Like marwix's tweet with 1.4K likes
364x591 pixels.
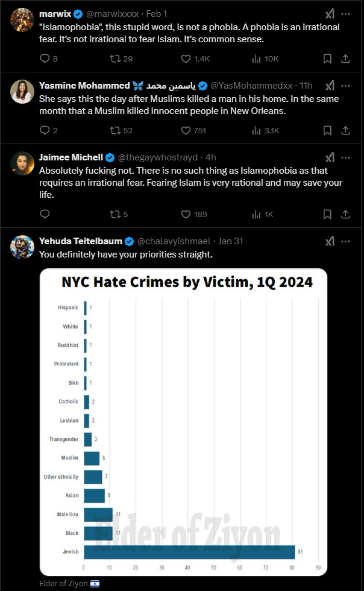[195, 59]
